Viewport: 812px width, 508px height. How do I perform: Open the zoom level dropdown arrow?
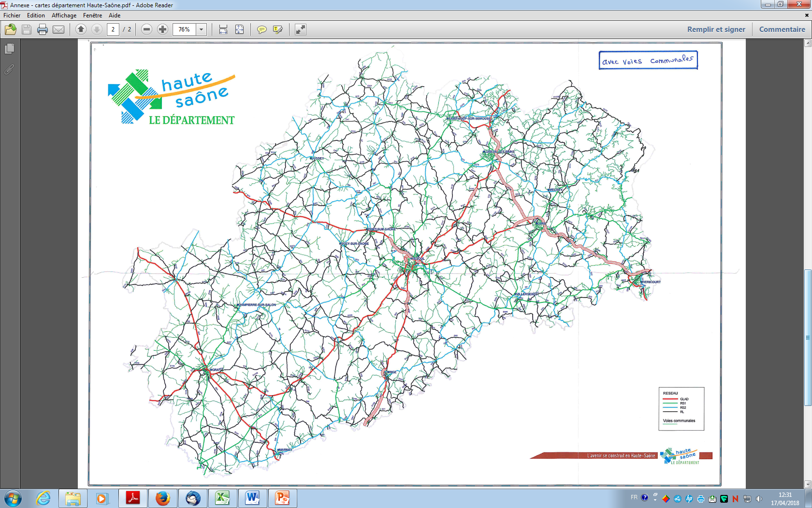click(202, 30)
